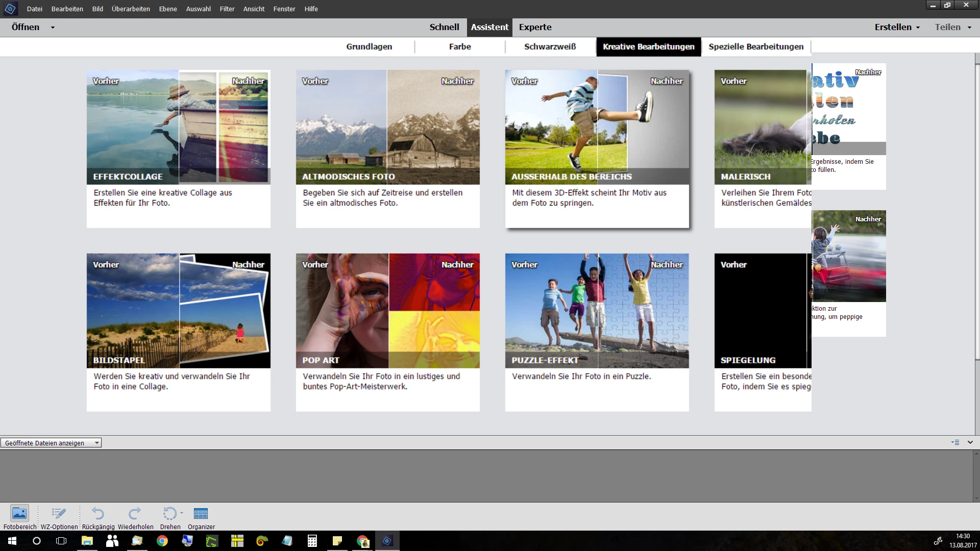This screenshot has height=551, width=980.
Task: Open the Geöffnete Dateien anzeigen combo box
Action: [51, 443]
